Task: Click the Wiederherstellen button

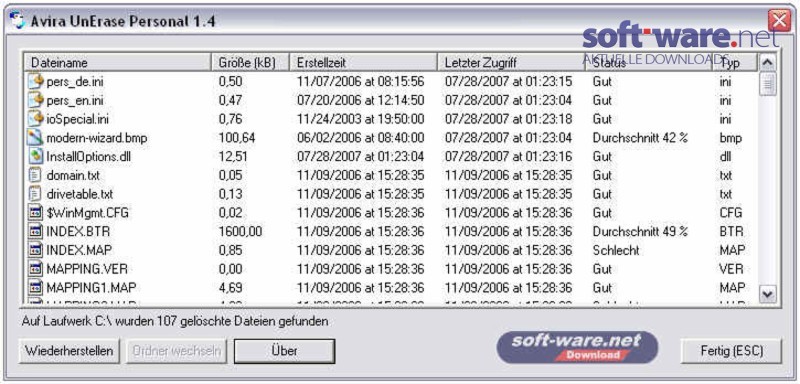Action: [x=69, y=351]
